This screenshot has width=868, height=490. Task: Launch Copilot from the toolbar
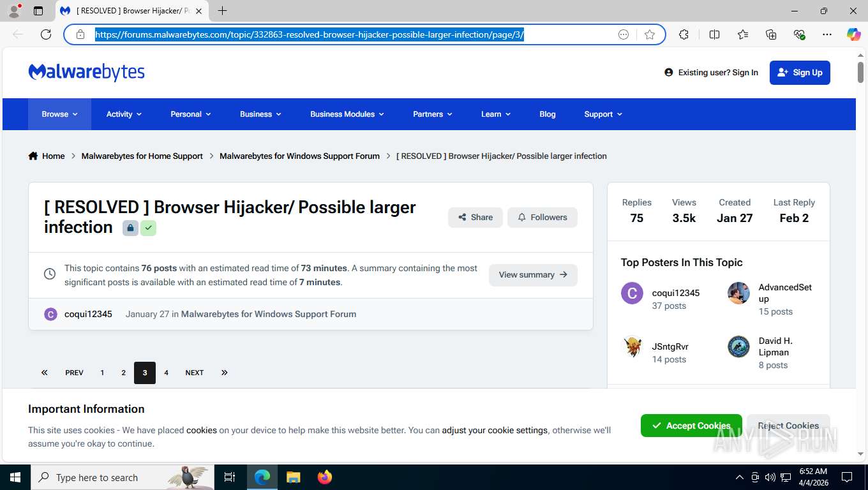click(854, 34)
